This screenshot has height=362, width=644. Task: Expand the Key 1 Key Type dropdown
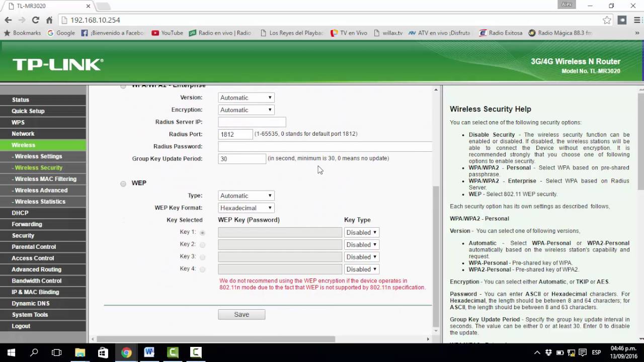361,232
